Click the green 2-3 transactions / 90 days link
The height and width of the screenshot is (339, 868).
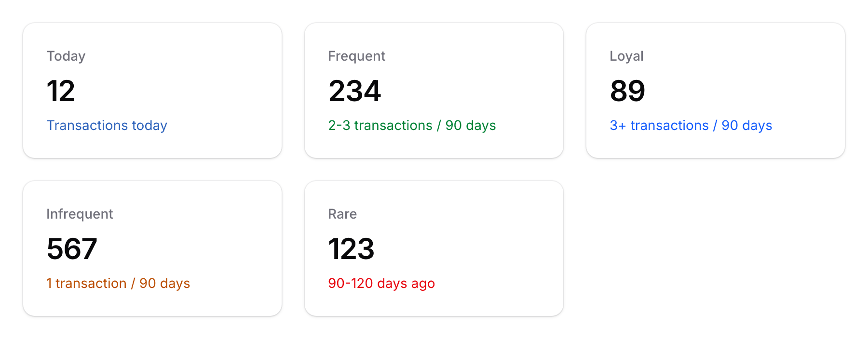(x=412, y=126)
